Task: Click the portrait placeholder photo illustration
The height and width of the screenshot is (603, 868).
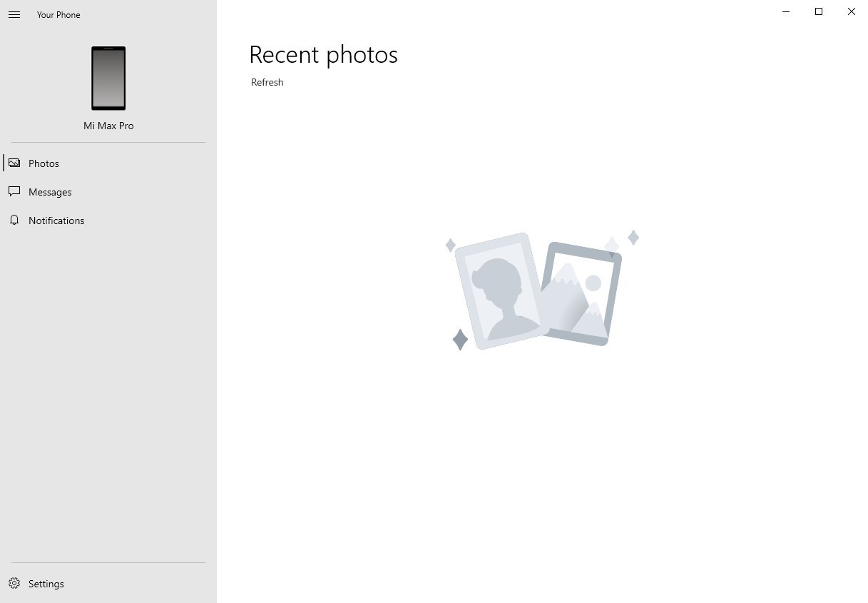Action: [x=501, y=291]
